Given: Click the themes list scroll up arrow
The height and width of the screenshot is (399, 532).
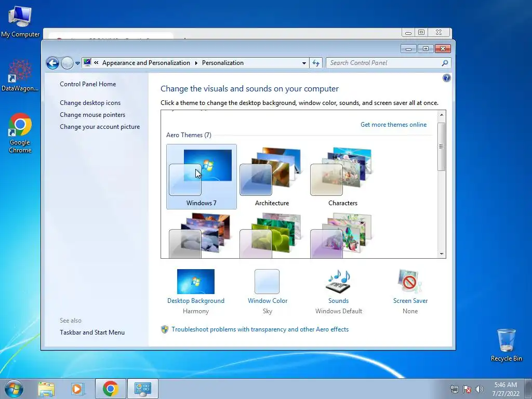Looking at the screenshot, I should (442, 115).
